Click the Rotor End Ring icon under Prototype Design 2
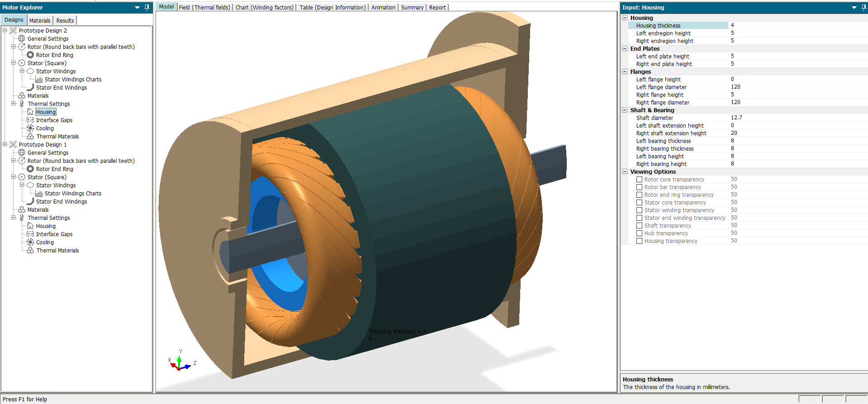The image size is (868, 404). pos(30,55)
